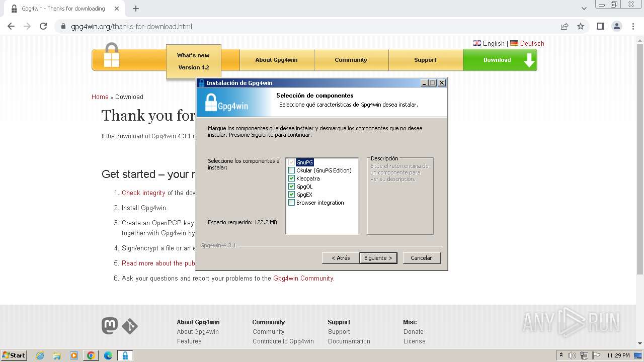Reload the page
The height and width of the screenshot is (362, 644).
tap(43, 27)
